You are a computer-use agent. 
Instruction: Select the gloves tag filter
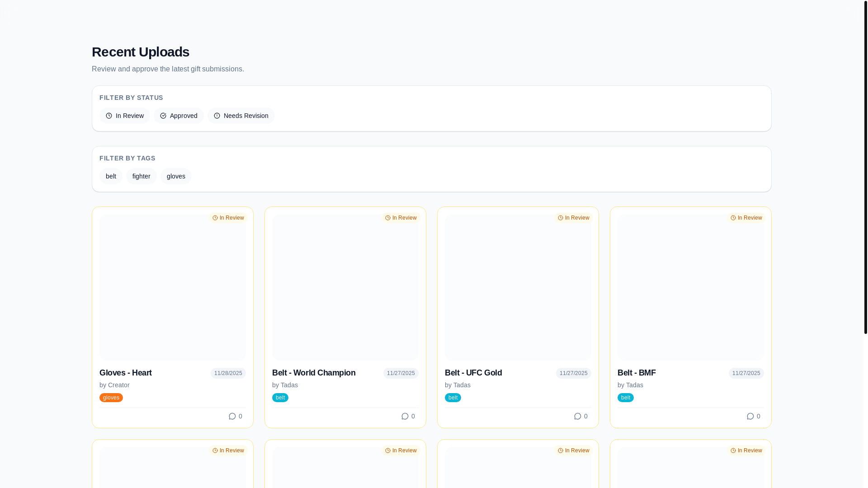[x=176, y=176]
